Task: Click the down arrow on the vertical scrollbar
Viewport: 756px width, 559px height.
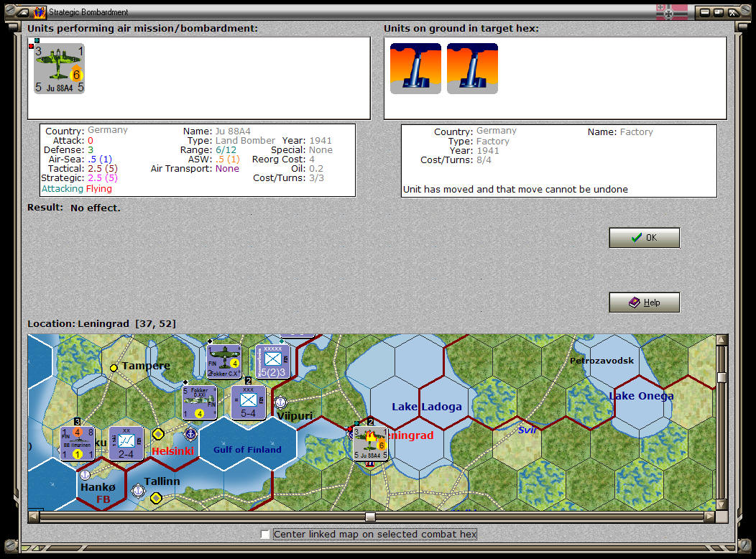Action: pos(722,506)
